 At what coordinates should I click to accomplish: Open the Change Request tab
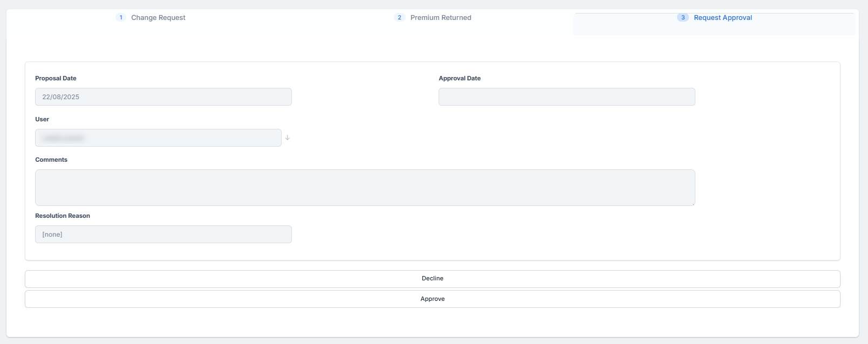coord(158,18)
